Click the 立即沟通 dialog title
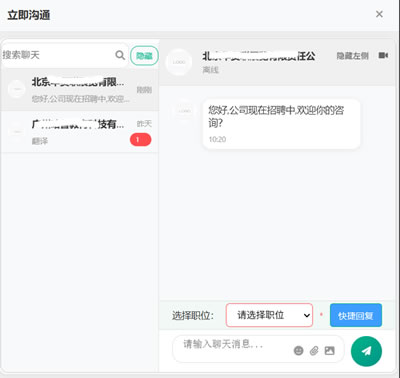This screenshot has width=400, height=378. [x=29, y=15]
